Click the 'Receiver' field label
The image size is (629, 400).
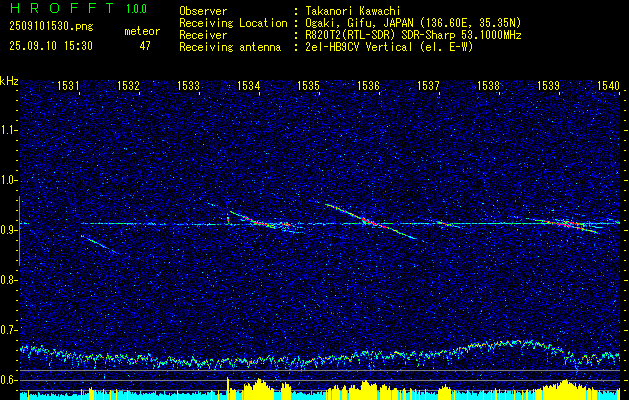pyautogui.click(x=203, y=35)
